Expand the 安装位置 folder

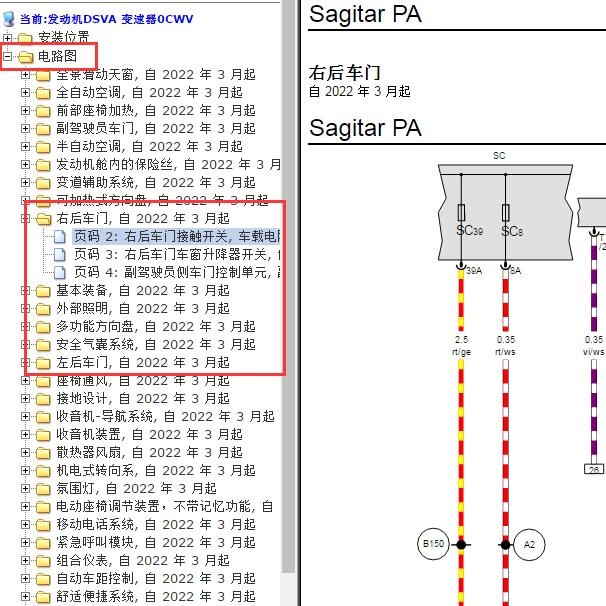[x=7, y=38]
